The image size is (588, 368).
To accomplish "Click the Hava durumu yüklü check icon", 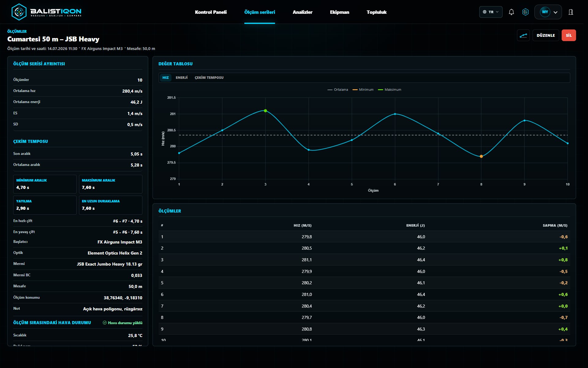I will point(105,323).
